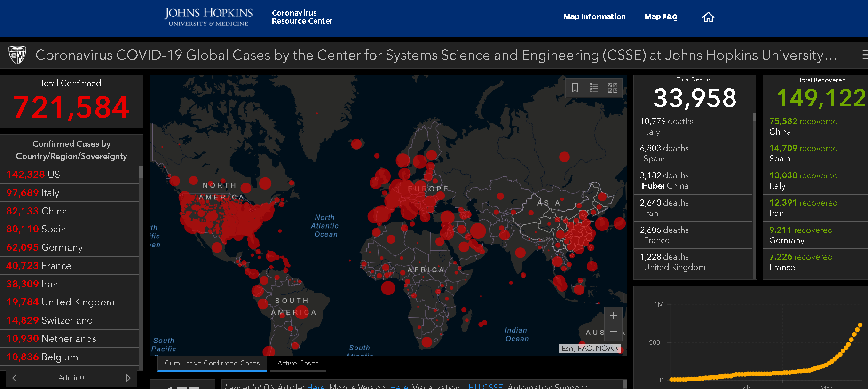Zoom out with the map minus button
The height and width of the screenshot is (389, 868).
tap(614, 332)
